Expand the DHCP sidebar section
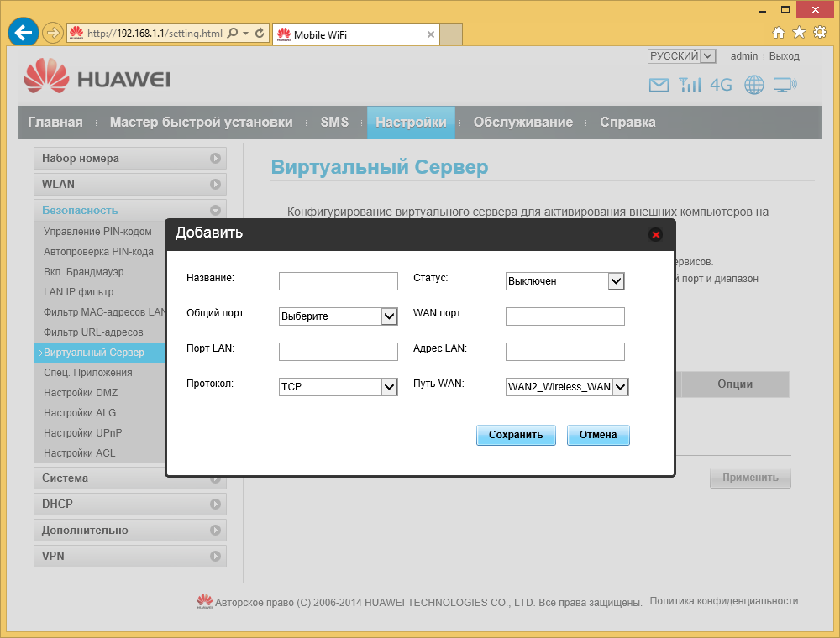 click(129, 505)
